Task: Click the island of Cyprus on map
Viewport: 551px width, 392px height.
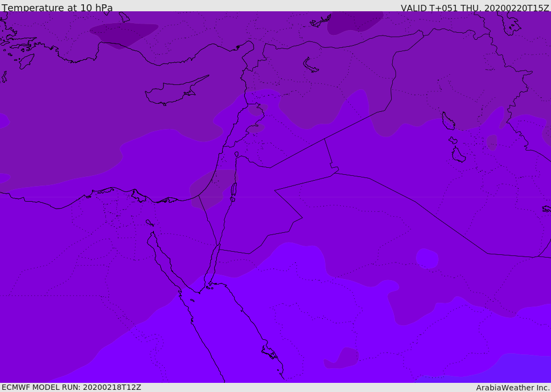Action: point(176,91)
